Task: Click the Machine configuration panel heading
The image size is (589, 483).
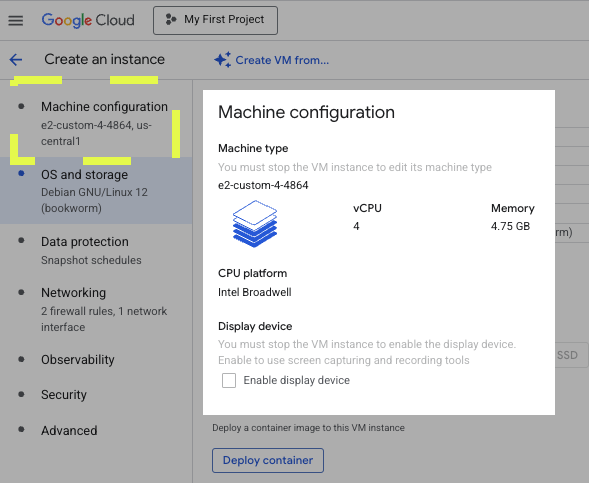Action: point(307,112)
